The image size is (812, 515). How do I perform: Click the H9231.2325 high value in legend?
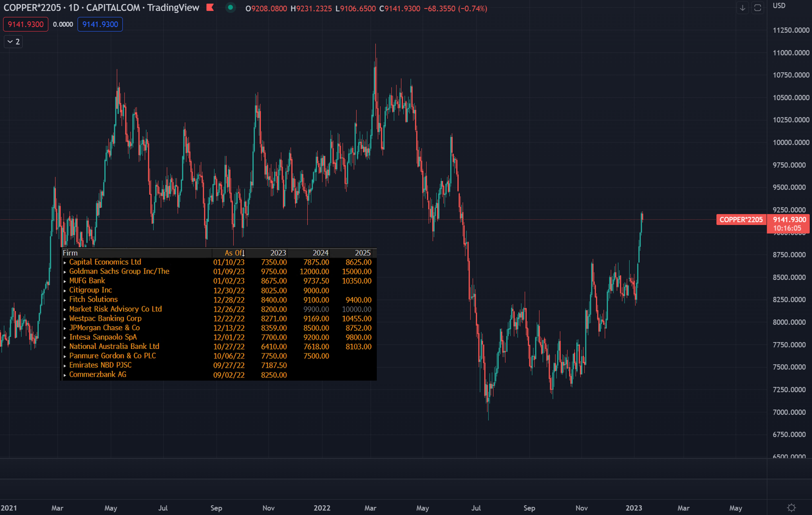(x=311, y=9)
